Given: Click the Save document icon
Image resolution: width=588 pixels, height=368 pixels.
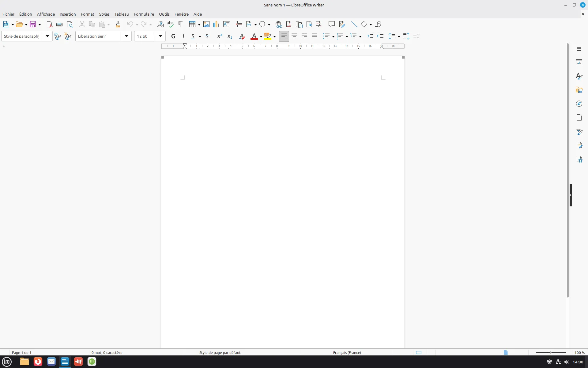Looking at the screenshot, I should pyautogui.click(x=33, y=24).
